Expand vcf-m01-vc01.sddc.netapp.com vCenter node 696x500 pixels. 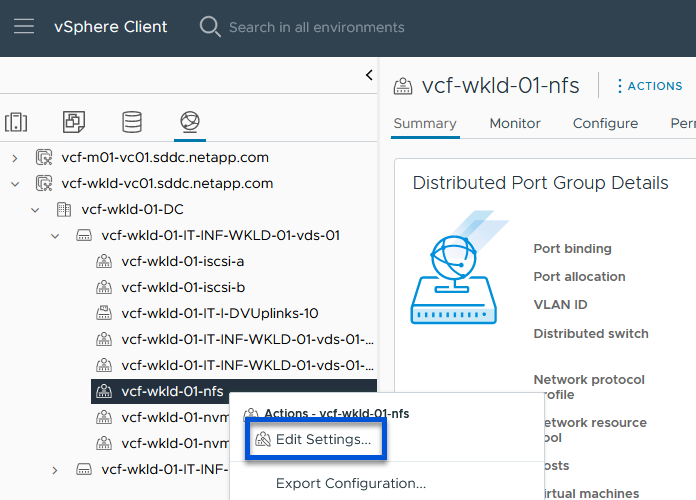(15, 157)
